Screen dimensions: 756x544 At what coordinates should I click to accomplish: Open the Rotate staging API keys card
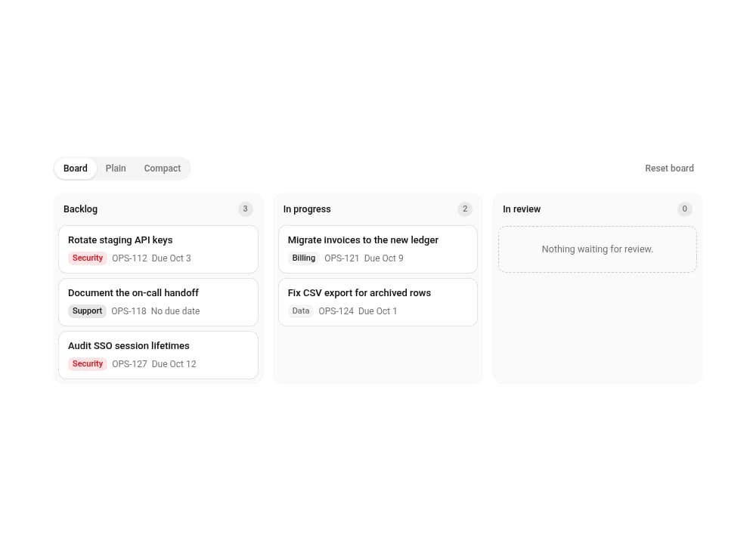(x=158, y=249)
